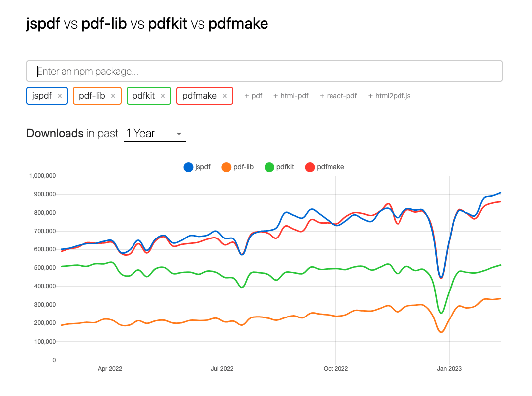Viewport: 532px width, 396px height.
Task: Click pdfmake legend label
Action: click(x=331, y=167)
